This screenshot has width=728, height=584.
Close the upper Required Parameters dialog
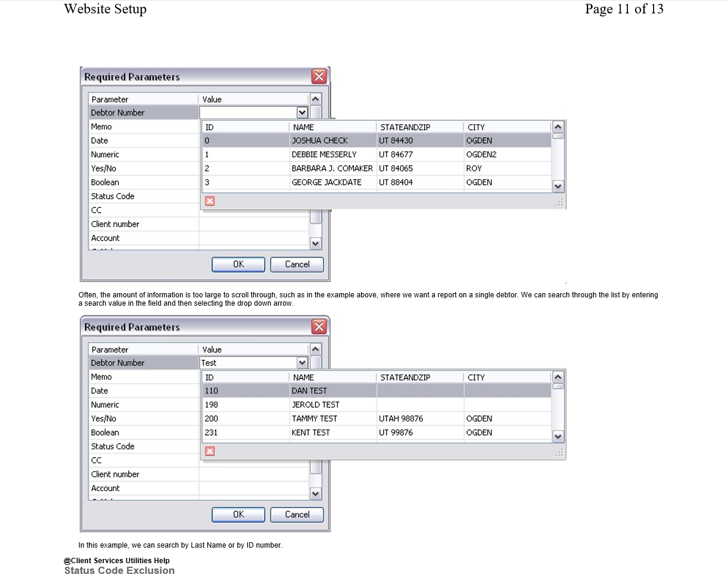[x=319, y=76]
